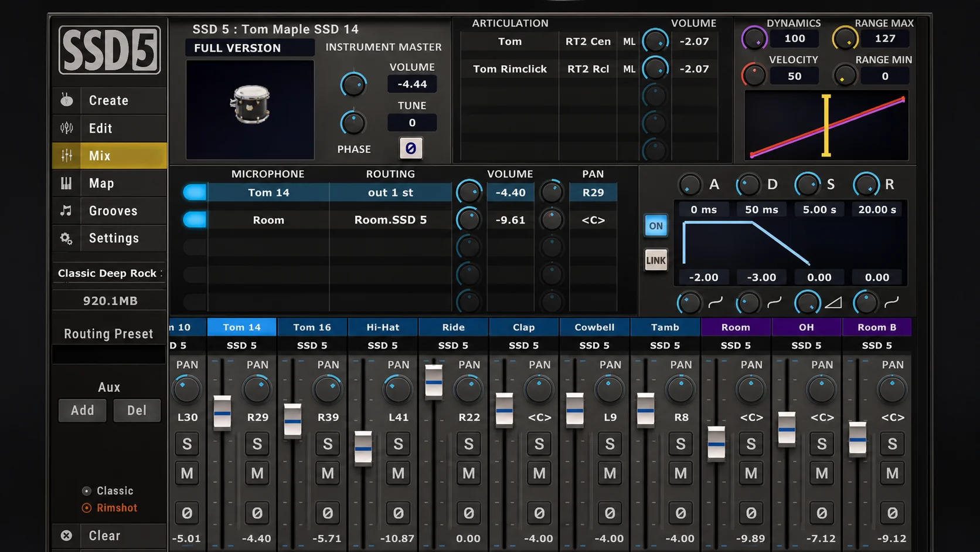Open Tom 14 routing dropdown 'out 1 st'
Image resolution: width=980 pixels, height=552 pixels.
click(x=390, y=192)
